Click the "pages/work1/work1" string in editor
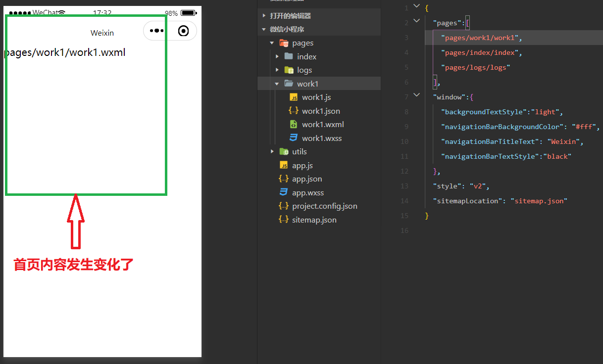This screenshot has height=364, width=603. pos(479,38)
